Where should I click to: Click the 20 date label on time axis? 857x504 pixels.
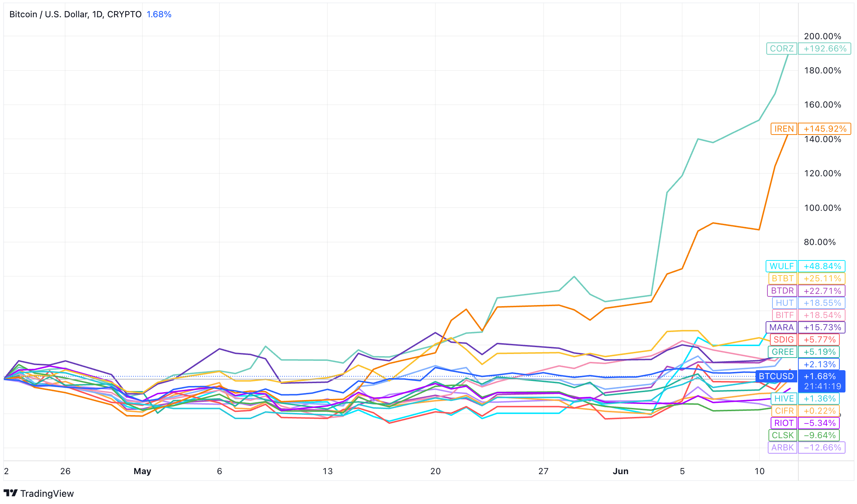coord(435,471)
